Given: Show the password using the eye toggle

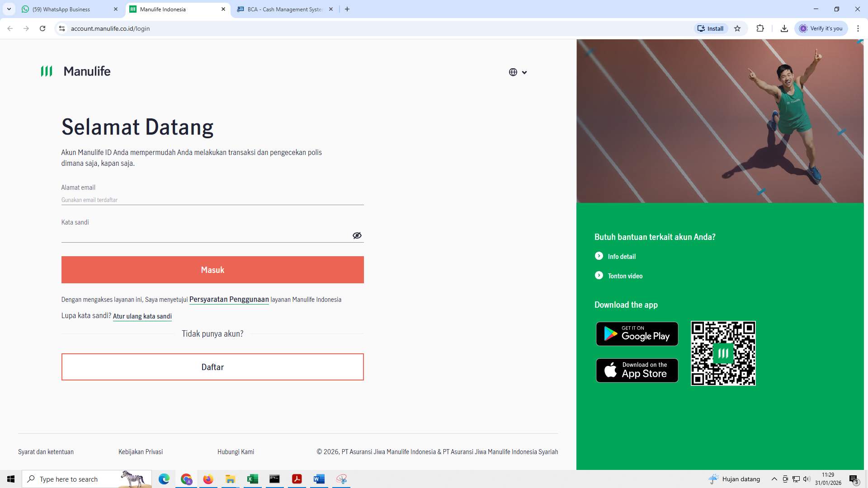Looking at the screenshot, I should (357, 235).
